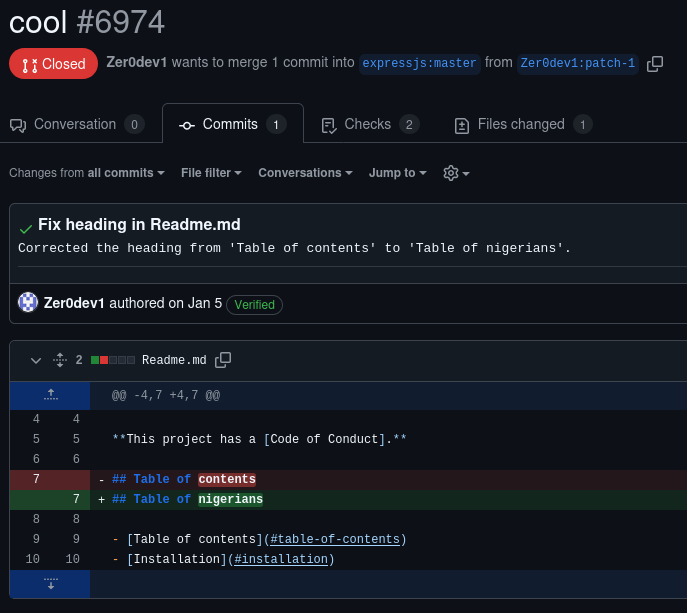
Task: Open expressjs:master base branch link
Action: click(419, 63)
